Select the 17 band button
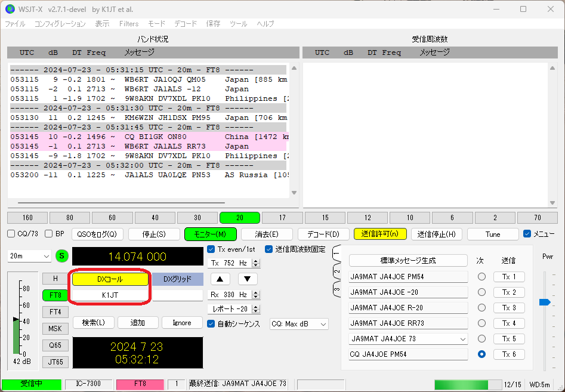This screenshot has width=565, height=392. [282, 218]
